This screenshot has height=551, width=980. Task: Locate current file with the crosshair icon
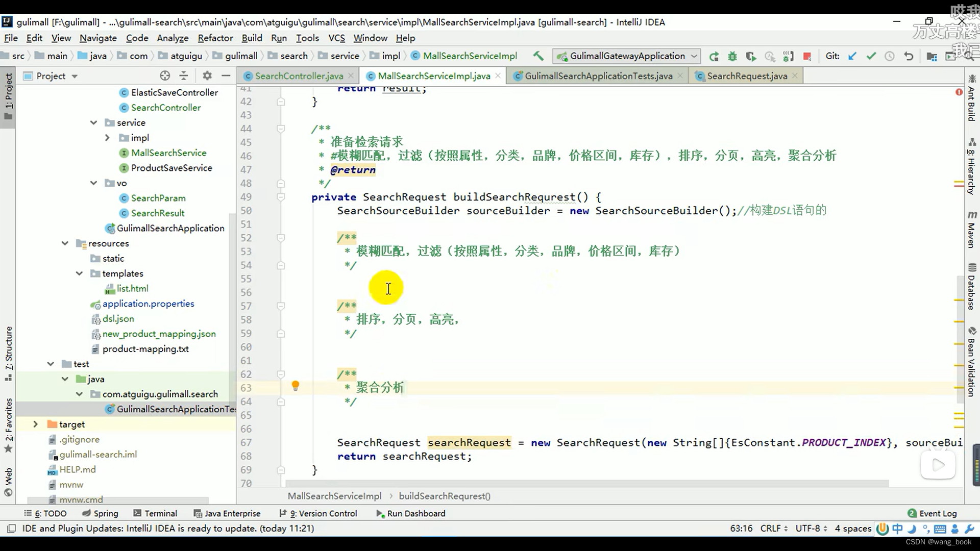[164, 76]
